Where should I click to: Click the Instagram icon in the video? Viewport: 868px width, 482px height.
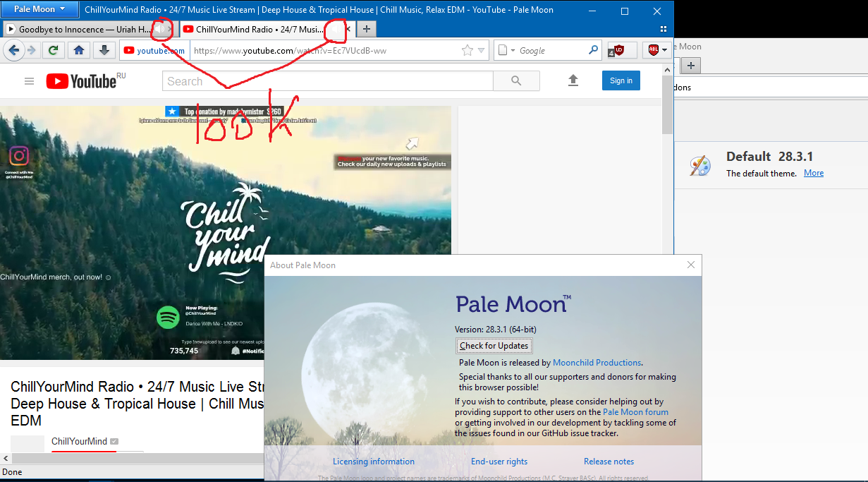point(19,156)
